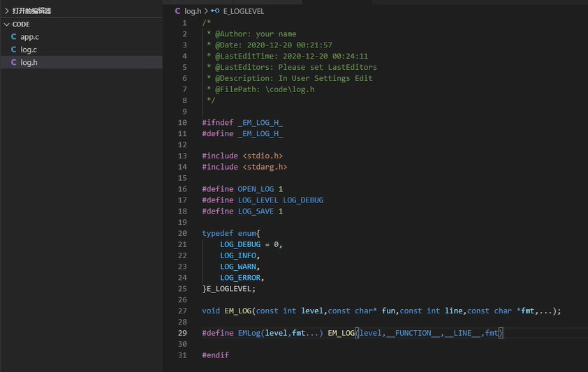
Task: Open the E_LOGLEVEL breadcrumb item
Action: point(244,11)
